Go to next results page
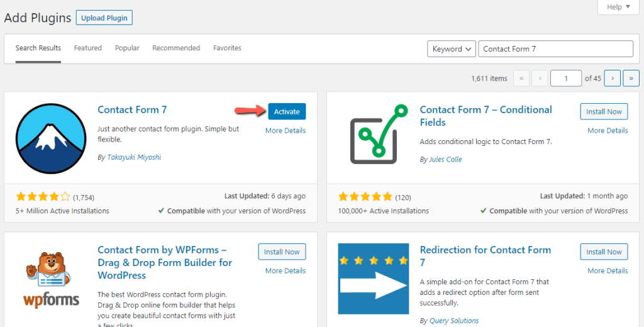Image resolution: width=644 pixels, height=327 pixels. pos(613,78)
